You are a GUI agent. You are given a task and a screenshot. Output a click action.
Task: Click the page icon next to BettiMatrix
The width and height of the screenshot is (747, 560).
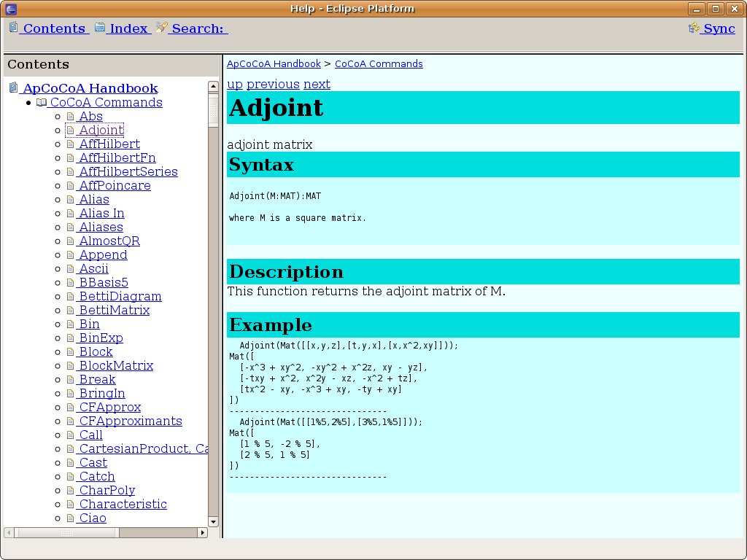pos(71,310)
